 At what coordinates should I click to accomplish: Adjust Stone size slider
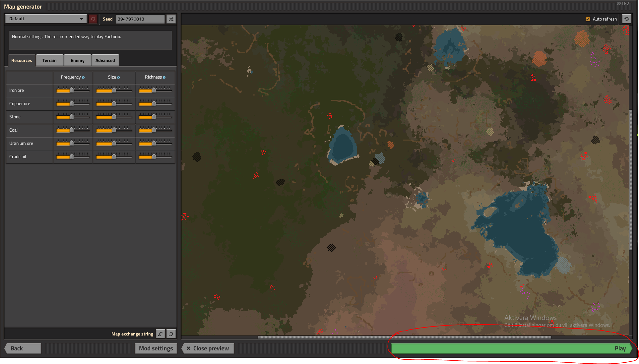(114, 117)
